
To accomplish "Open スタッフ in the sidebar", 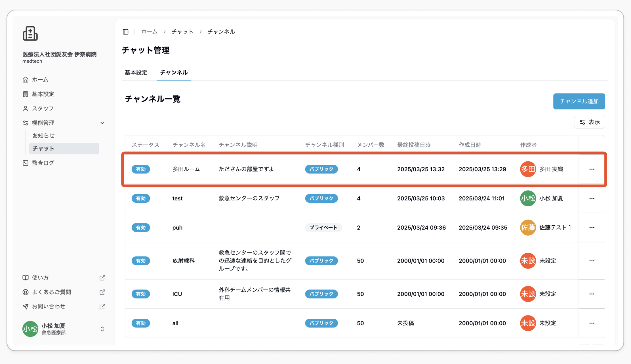I will [x=43, y=109].
